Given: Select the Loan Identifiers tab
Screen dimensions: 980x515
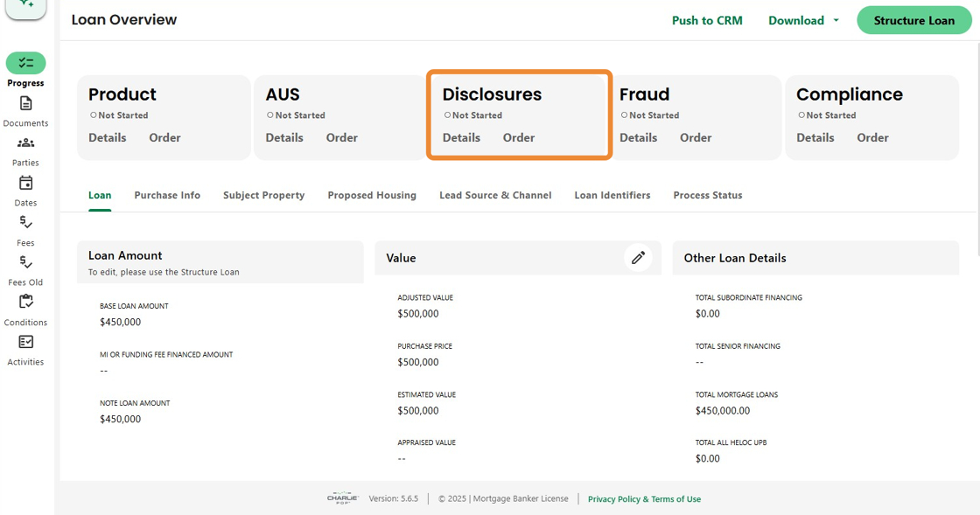Looking at the screenshot, I should coord(612,195).
